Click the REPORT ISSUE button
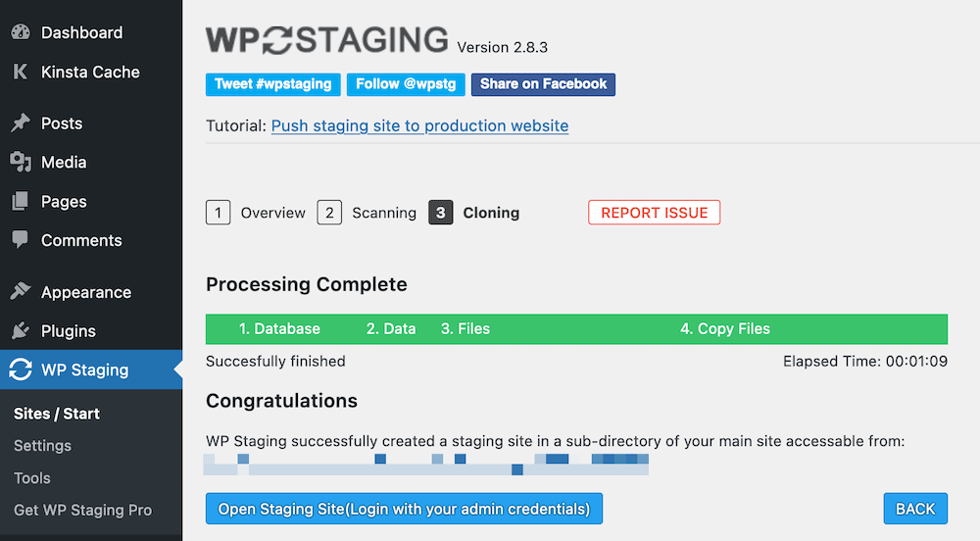 654,213
